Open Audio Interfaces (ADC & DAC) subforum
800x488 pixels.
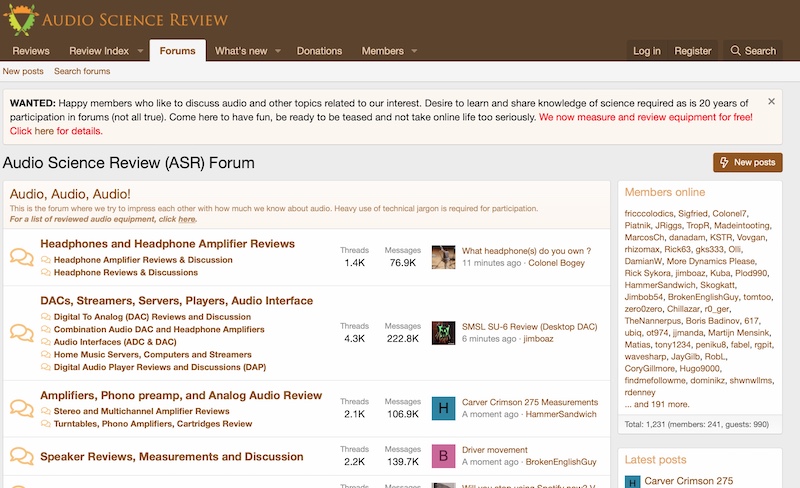tap(115, 342)
